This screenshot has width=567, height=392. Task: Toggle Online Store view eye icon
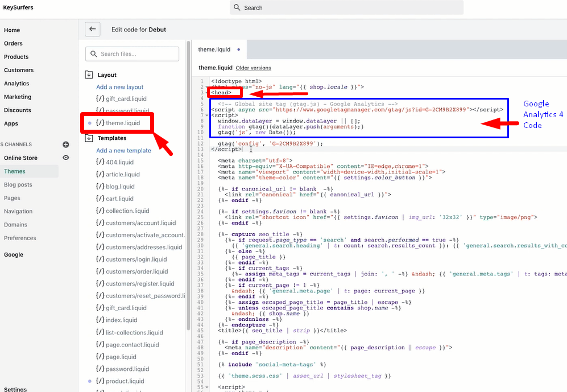click(66, 158)
